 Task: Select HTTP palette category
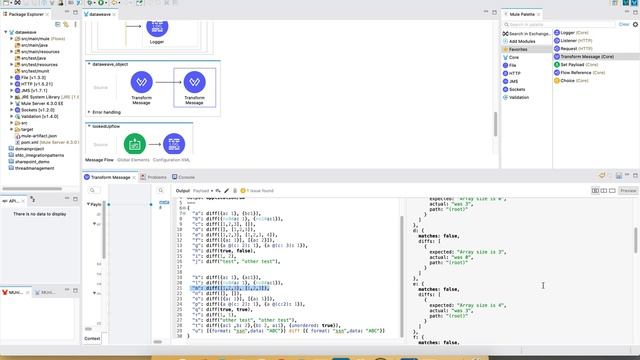coord(511,73)
